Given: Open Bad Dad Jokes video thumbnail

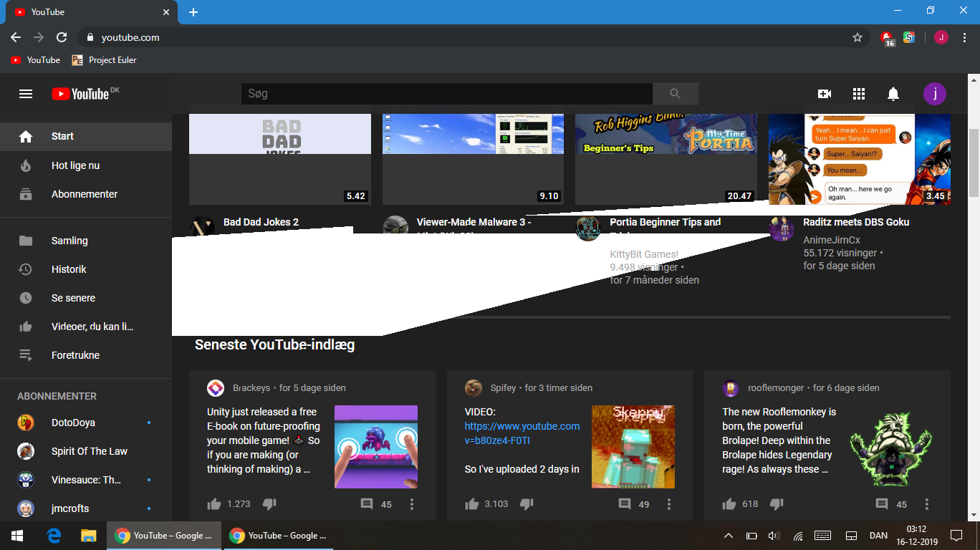Looking at the screenshot, I should [x=280, y=159].
